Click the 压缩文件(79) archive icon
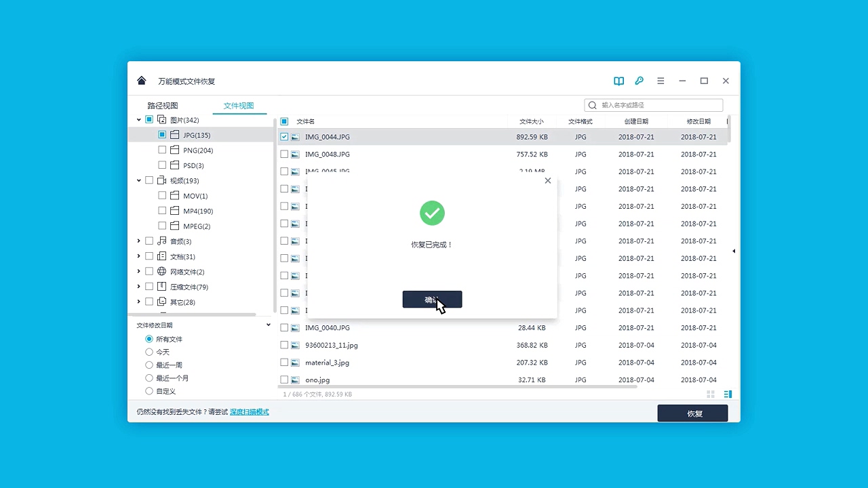Screen dimensions: 868x488 point(162,287)
